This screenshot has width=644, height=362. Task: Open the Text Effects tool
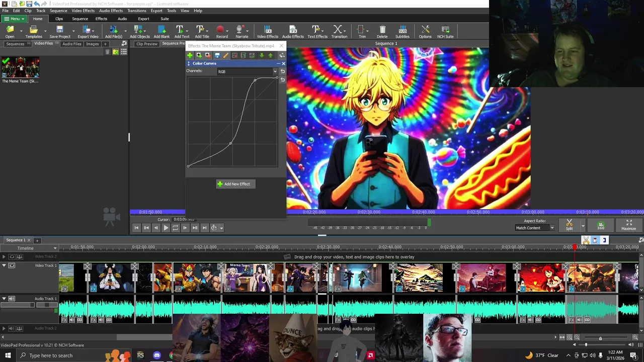click(317, 32)
